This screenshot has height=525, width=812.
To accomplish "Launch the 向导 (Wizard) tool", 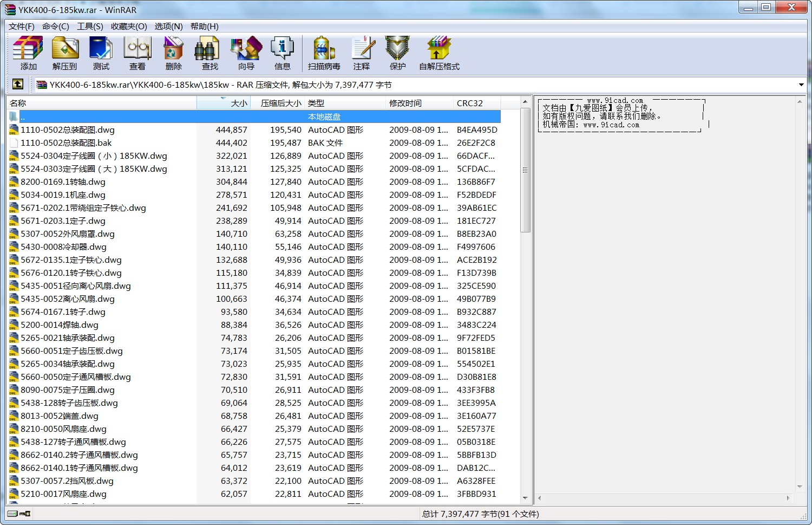I will [x=246, y=53].
